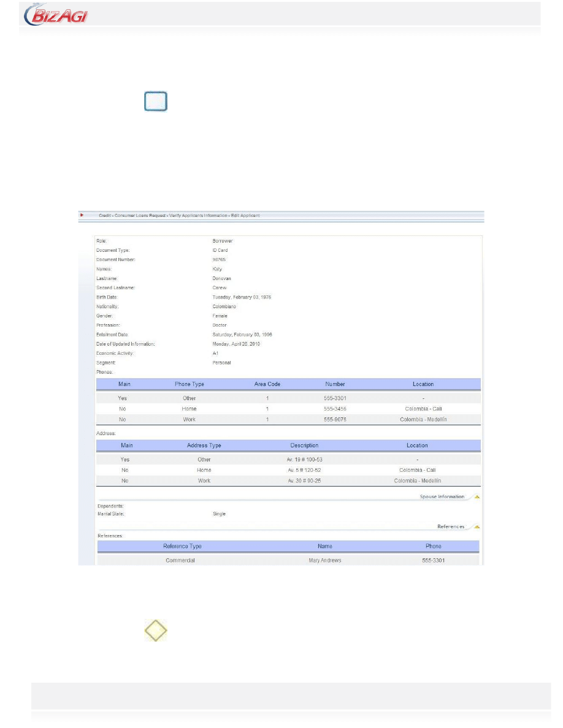Sort phones by Phone Type column header
This screenshot has width=563, height=728.
[x=190, y=384]
